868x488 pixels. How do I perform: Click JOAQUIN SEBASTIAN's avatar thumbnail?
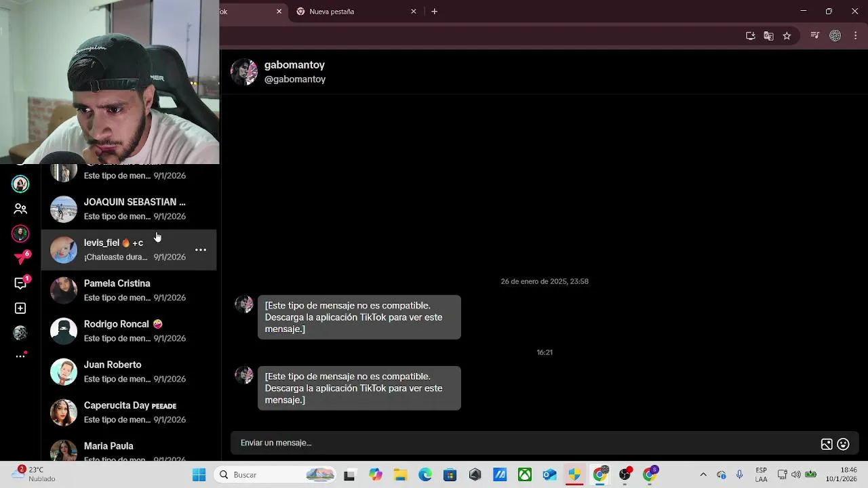click(64, 209)
